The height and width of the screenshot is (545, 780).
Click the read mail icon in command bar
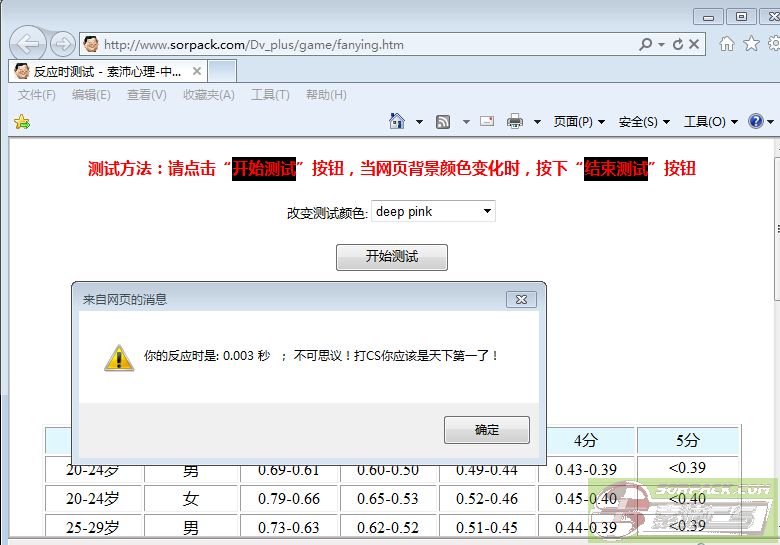[x=487, y=122]
